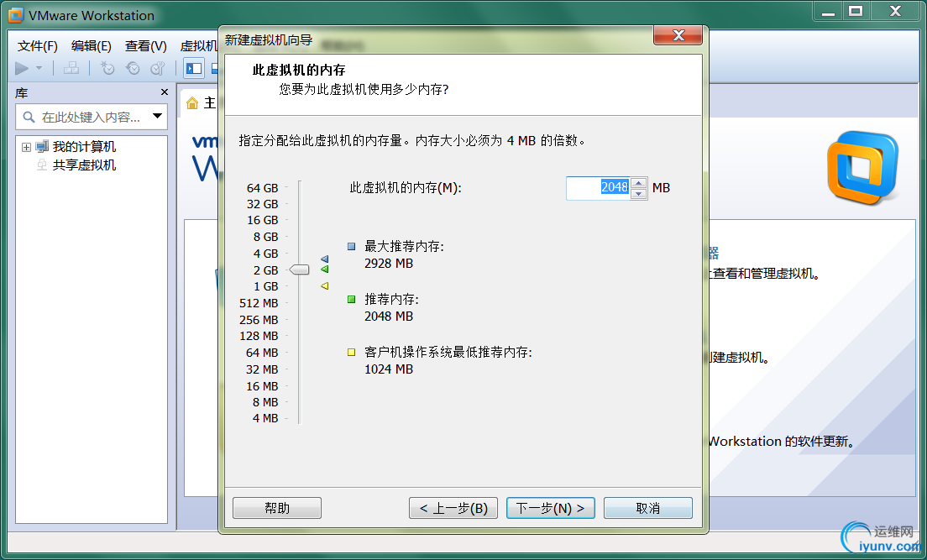Click the 帮助 button
This screenshot has height=560, width=927.
(x=276, y=507)
